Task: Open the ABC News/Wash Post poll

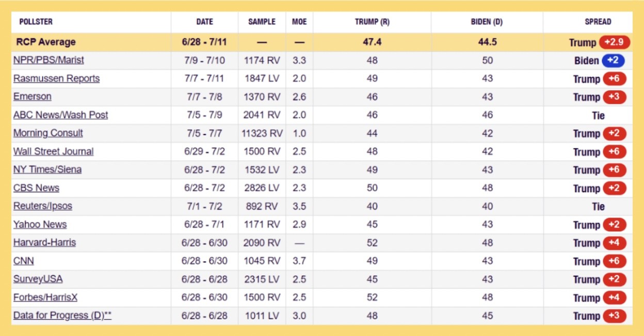Action: 61,115
